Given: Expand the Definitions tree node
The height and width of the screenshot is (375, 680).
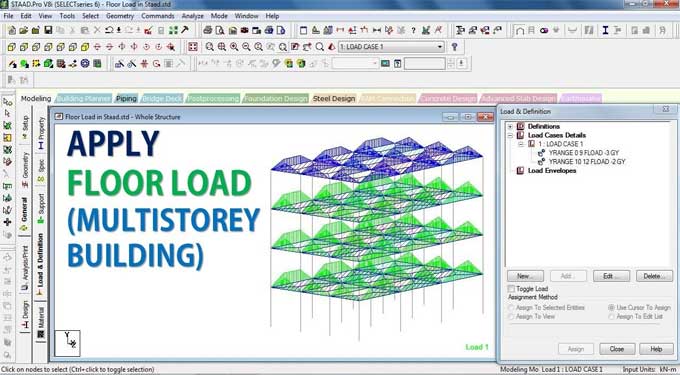Looking at the screenshot, I should 510,127.
